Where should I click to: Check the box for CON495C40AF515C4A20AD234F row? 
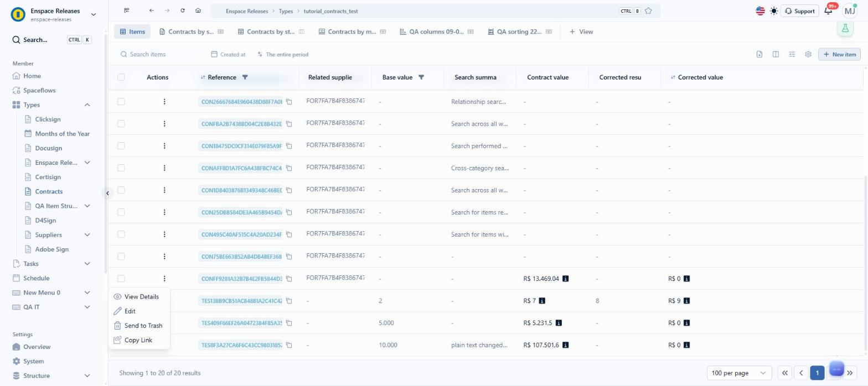pos(121,234)
